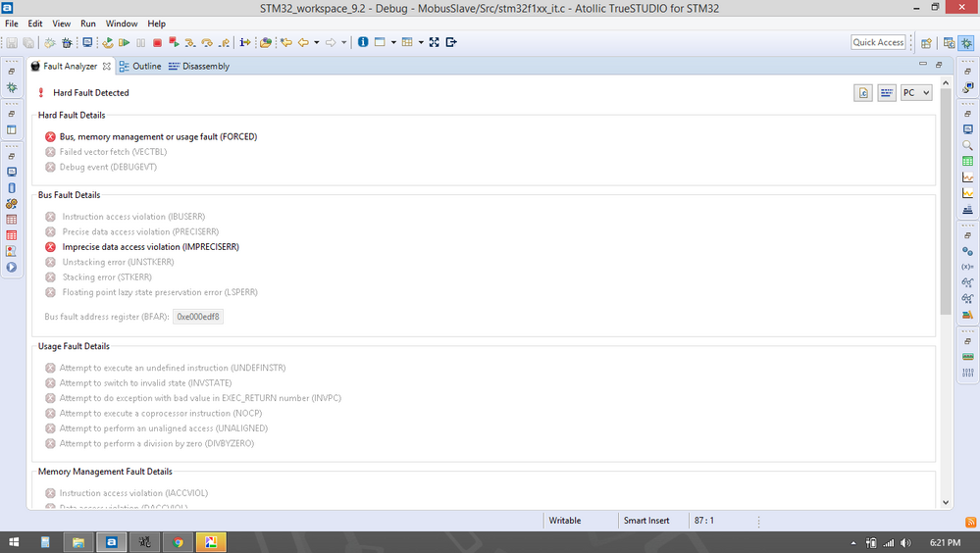The height and width of the screenshot is (553, 980).
Task: Click Terminate and Relaunch icon
Action: click(x=174, y=42)
